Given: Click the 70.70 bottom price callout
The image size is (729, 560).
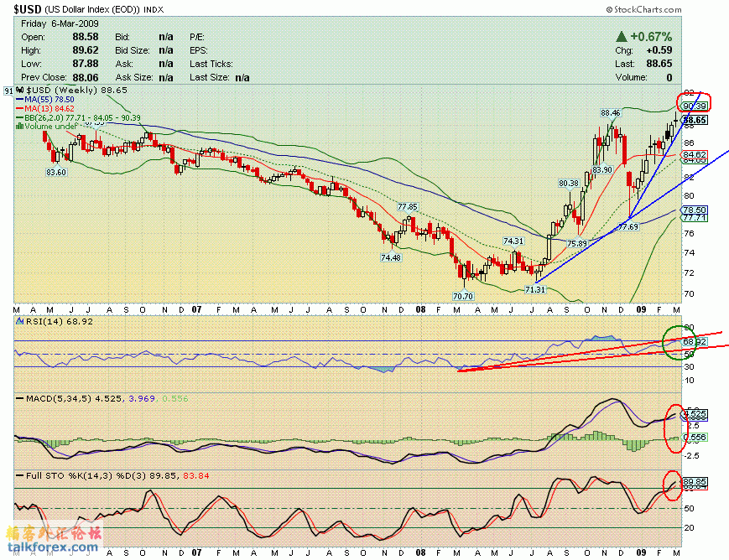Looking at the screenshot, I should point(462,296).
